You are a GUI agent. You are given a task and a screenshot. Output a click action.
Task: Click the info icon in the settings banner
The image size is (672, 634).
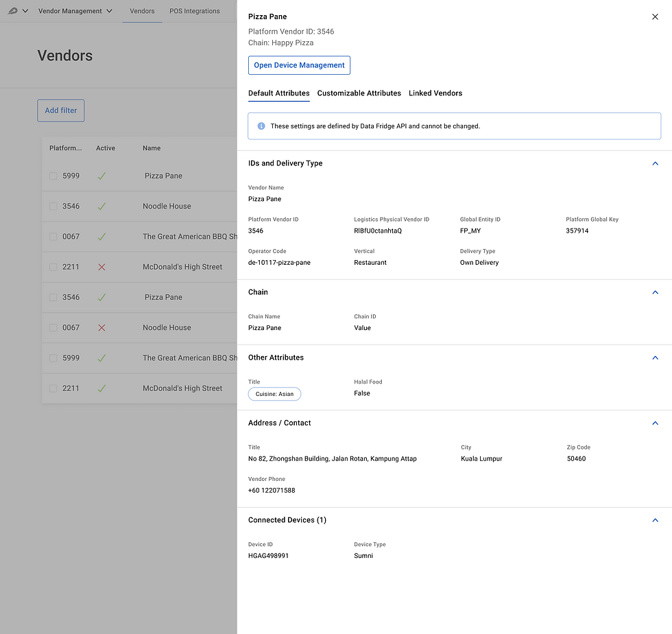click(261, 126)
